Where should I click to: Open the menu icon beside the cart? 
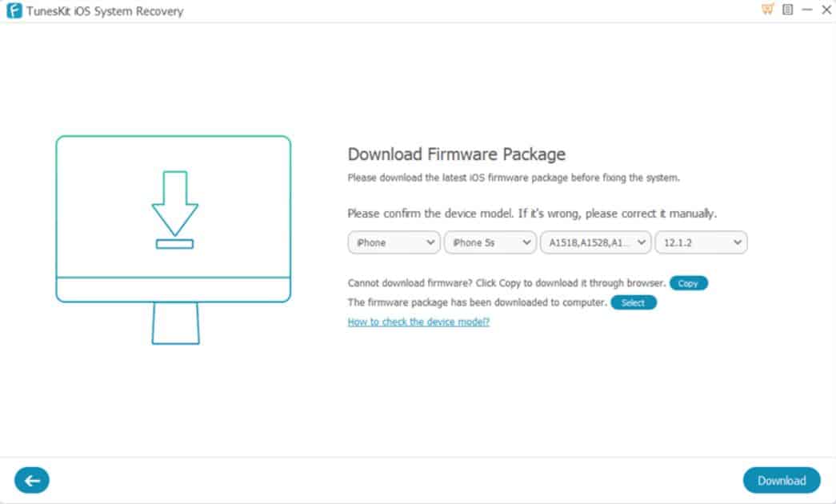[787, 10]
